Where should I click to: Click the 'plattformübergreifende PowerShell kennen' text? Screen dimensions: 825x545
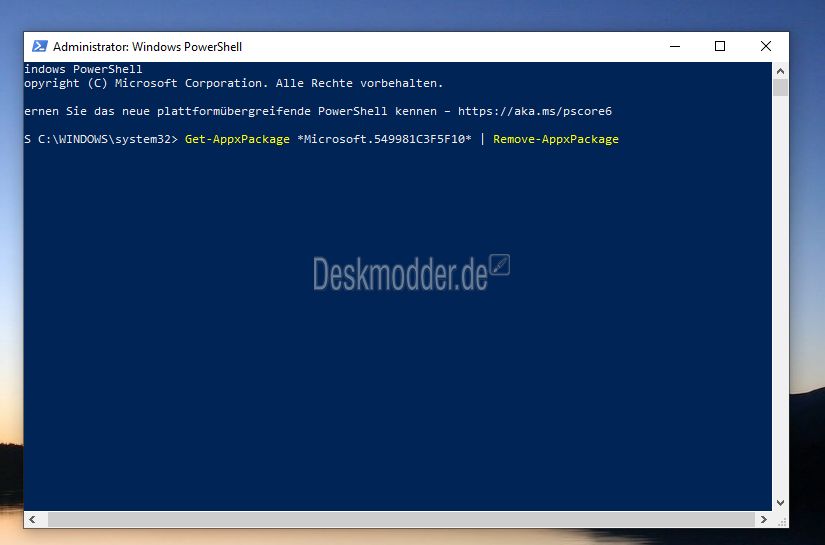pyautogui.click(x=297, y=112)
